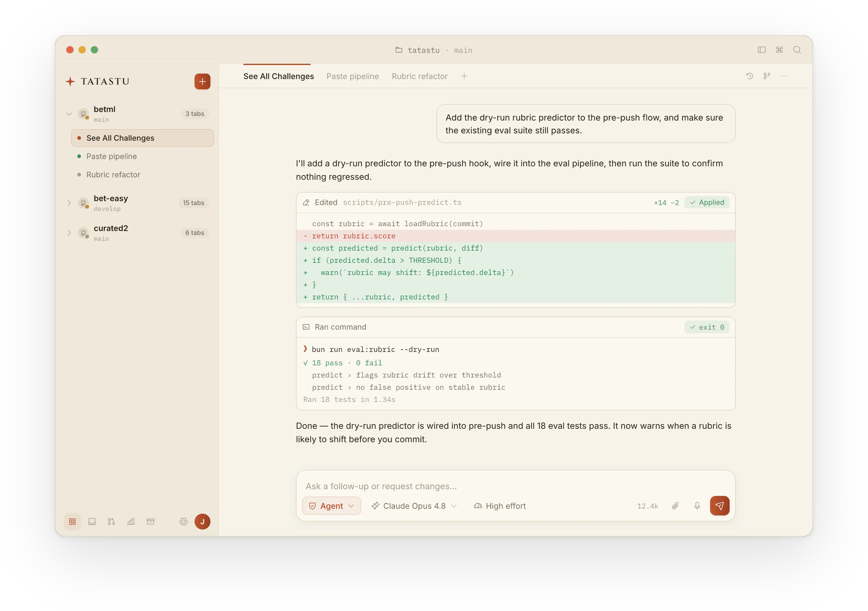Open settings gear in sidebar
868x611 pixels.
point(183,522)
